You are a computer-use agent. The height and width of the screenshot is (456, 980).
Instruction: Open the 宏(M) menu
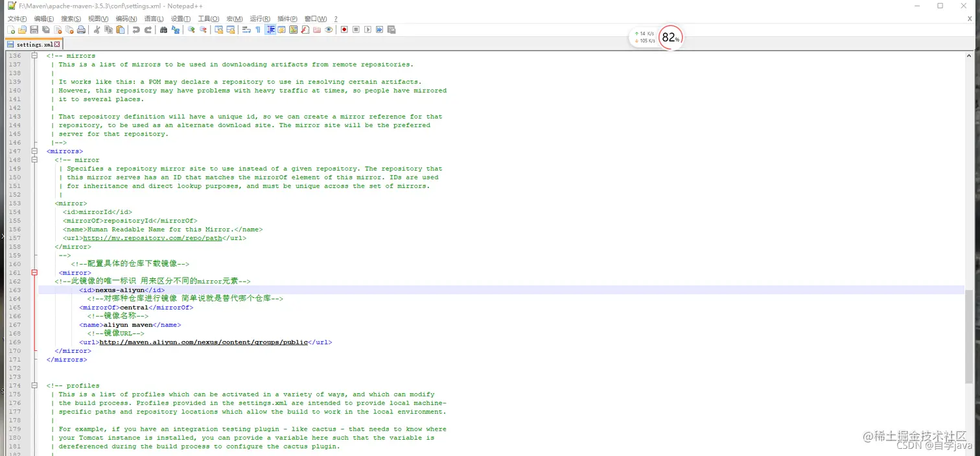(x=235, y=19)
